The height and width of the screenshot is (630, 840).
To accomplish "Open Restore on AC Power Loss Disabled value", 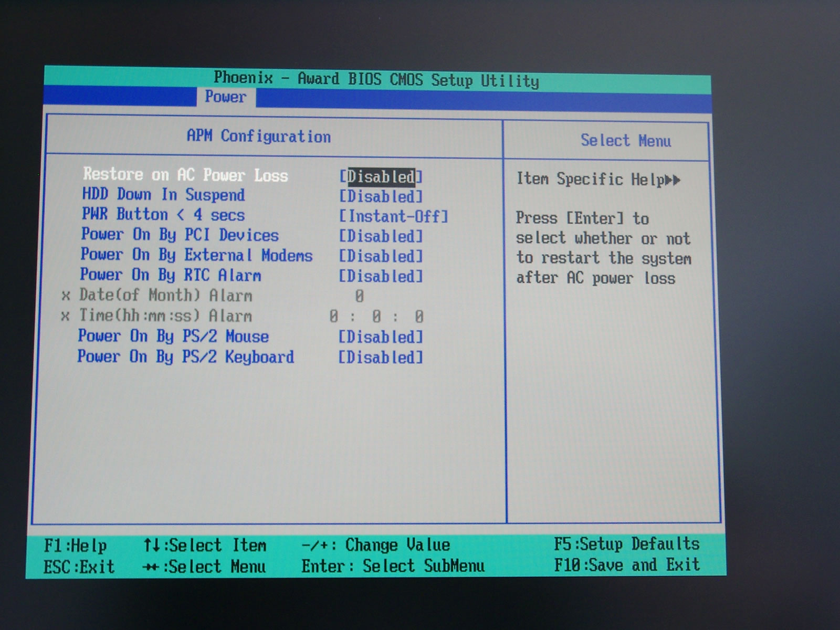I will pyautogui.click(x=381, y=177).
